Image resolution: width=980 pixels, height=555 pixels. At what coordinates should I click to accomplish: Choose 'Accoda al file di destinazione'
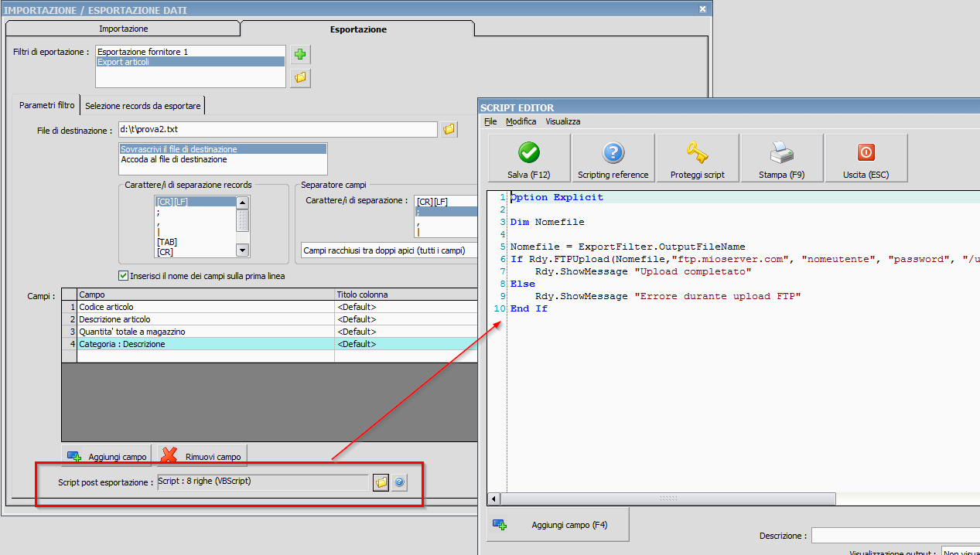[223, 159]
